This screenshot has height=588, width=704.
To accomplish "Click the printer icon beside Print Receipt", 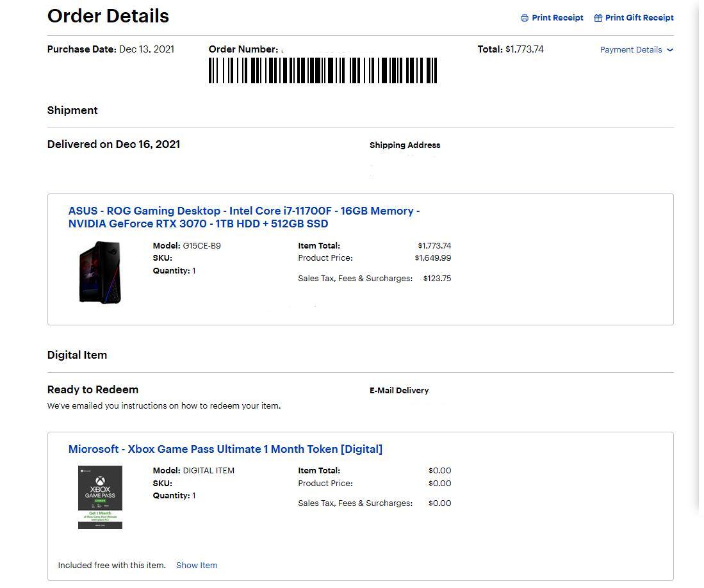I will [x=523, y=18].
